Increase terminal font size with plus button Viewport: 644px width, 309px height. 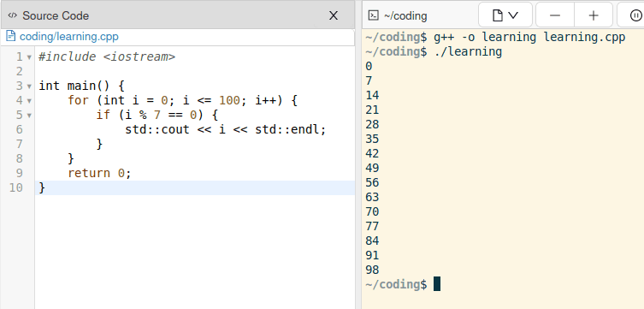594,15
